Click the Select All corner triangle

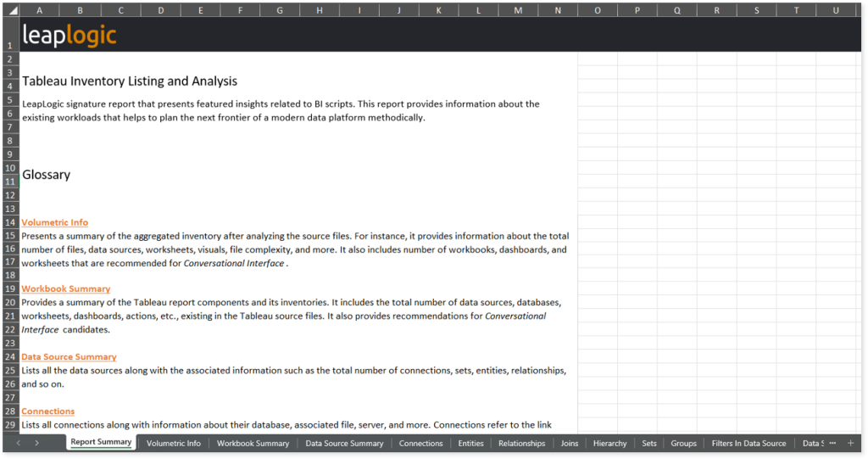point(12,10)
